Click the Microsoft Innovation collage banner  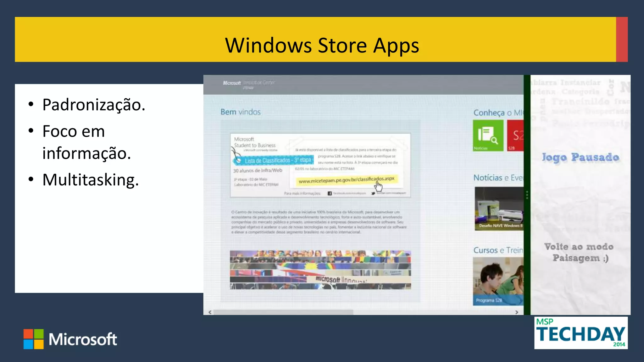click(320, 270)
